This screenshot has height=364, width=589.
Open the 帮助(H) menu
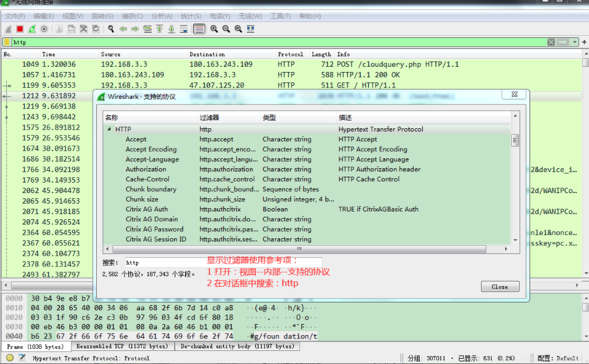(x=310, y=16)
